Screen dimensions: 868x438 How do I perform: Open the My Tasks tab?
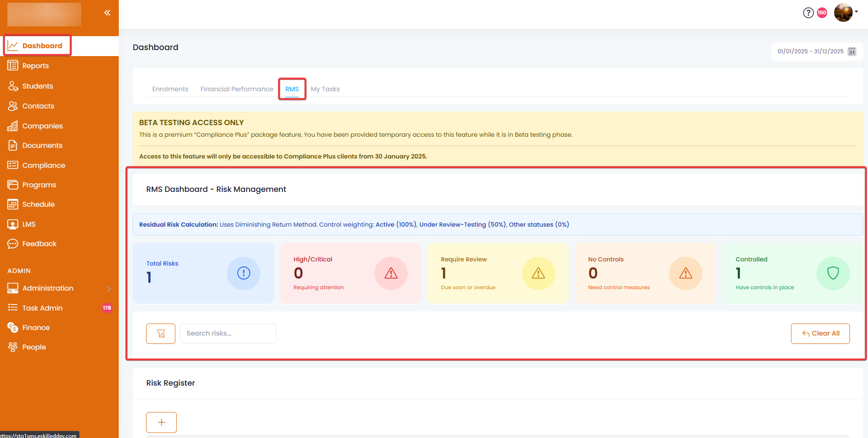coord(325,89)
